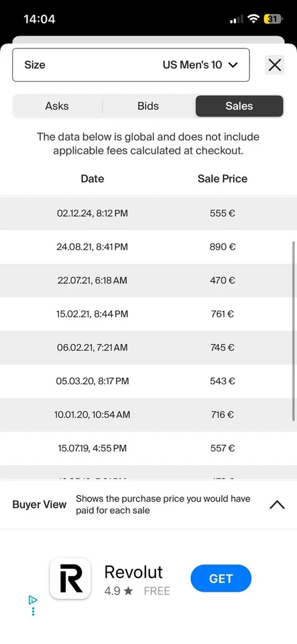The image size is (297, 644).
Task: Tap the Wi-Fi status icon
Action: tap(254, 19)
